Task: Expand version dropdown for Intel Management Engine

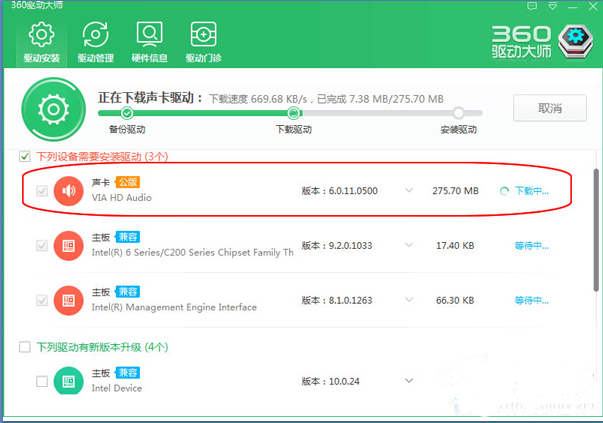Action: pos(408,300)
